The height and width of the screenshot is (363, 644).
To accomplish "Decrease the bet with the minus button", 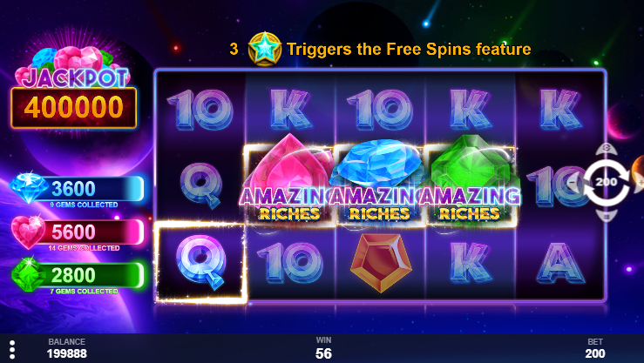I will click(x=573, y=182).
